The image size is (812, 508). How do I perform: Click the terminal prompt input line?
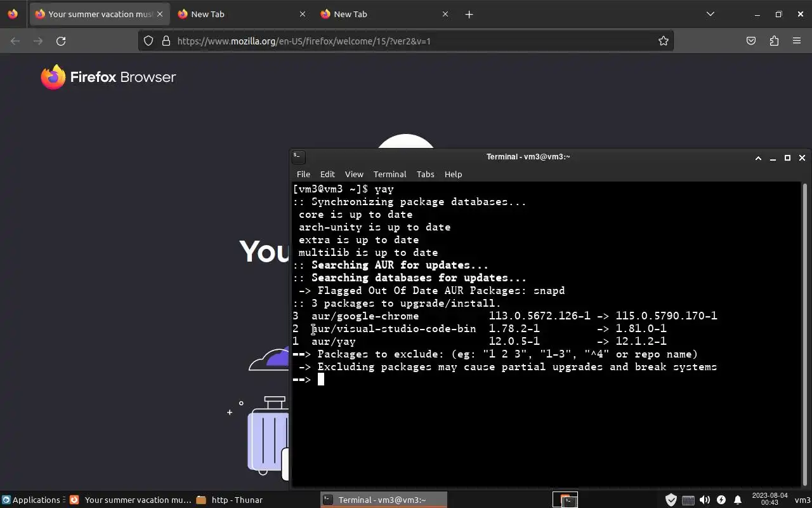[x=546, y=379]
